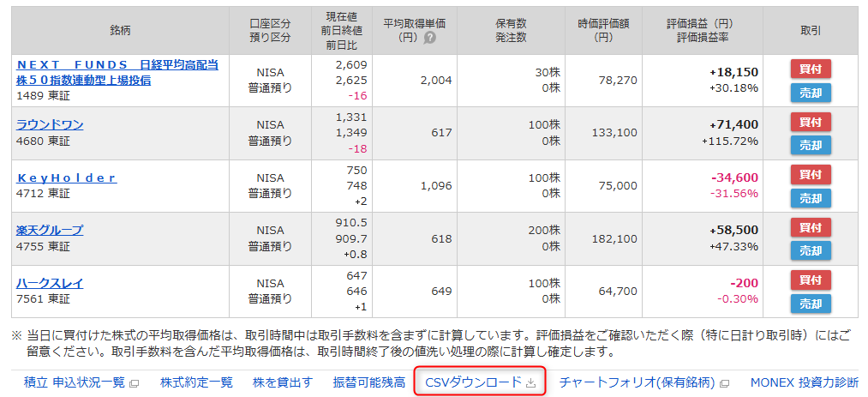The width and height of the screenshot is (868, 397).
Task: Click the 口座区分 預り区分 column header
Action: (x=270, y=31)
